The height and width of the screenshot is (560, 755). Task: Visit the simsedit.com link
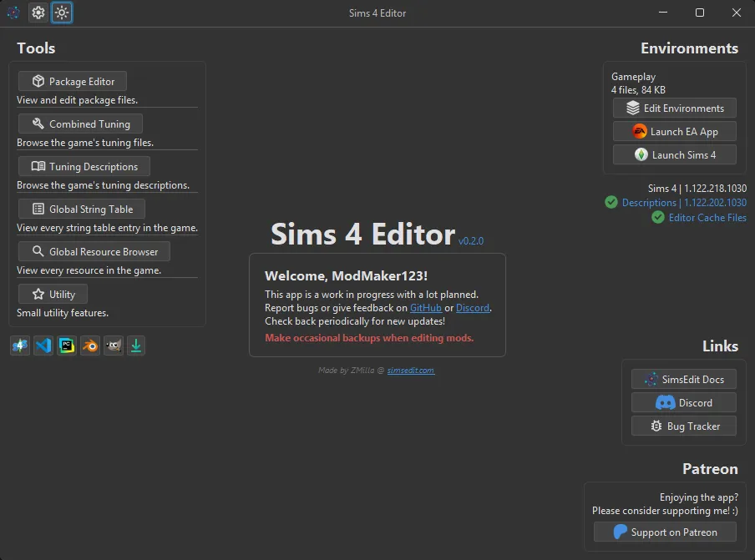click(x=411, y=371)
